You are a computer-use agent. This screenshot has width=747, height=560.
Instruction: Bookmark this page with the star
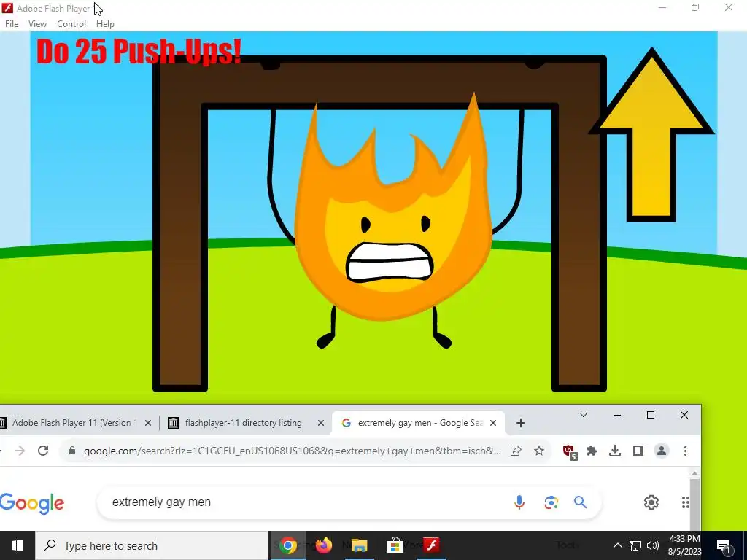(x=539, y=451)
